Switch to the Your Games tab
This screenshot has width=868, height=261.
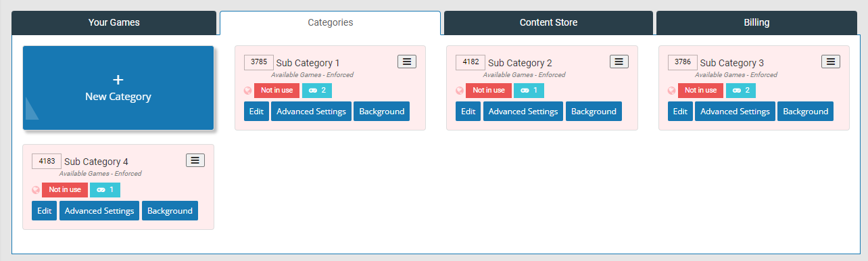point(114,22)
